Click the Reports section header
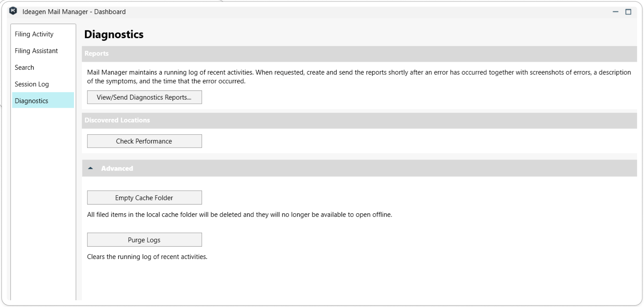Viewport: 644px width, 307px height. [97, 53]
